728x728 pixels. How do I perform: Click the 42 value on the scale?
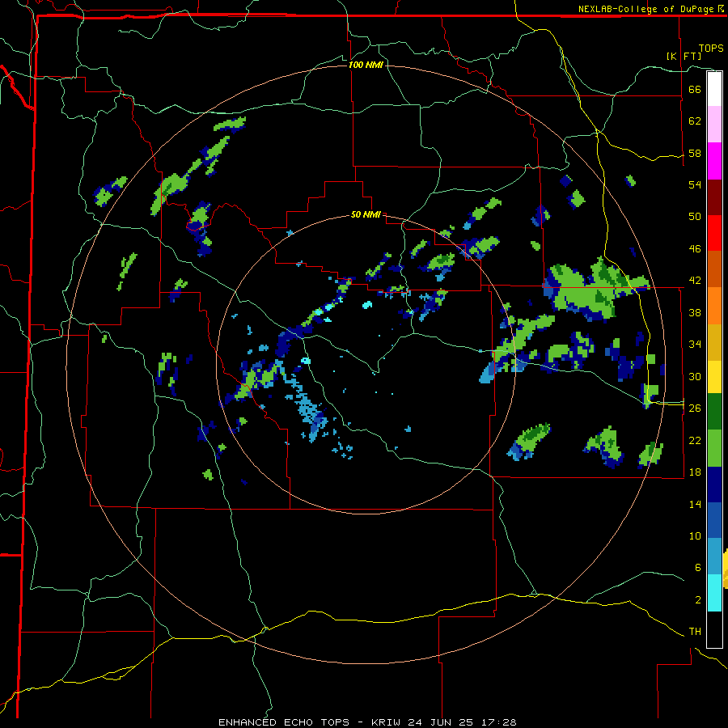tap(695, 281)
